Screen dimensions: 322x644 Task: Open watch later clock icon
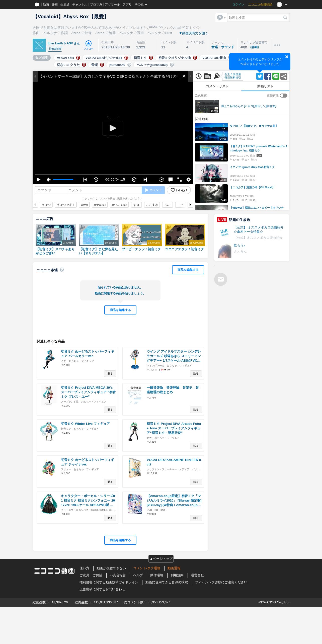199,76
